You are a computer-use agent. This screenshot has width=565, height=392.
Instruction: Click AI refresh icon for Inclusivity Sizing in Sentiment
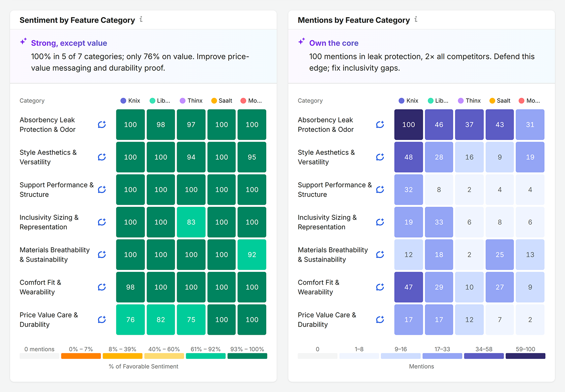tap(102, 222)
